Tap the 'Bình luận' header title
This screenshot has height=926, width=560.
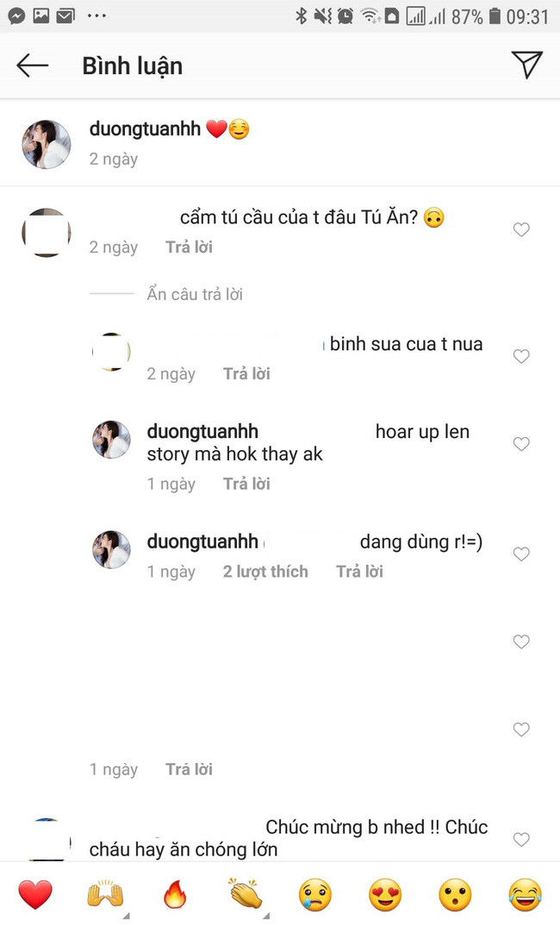132,66
